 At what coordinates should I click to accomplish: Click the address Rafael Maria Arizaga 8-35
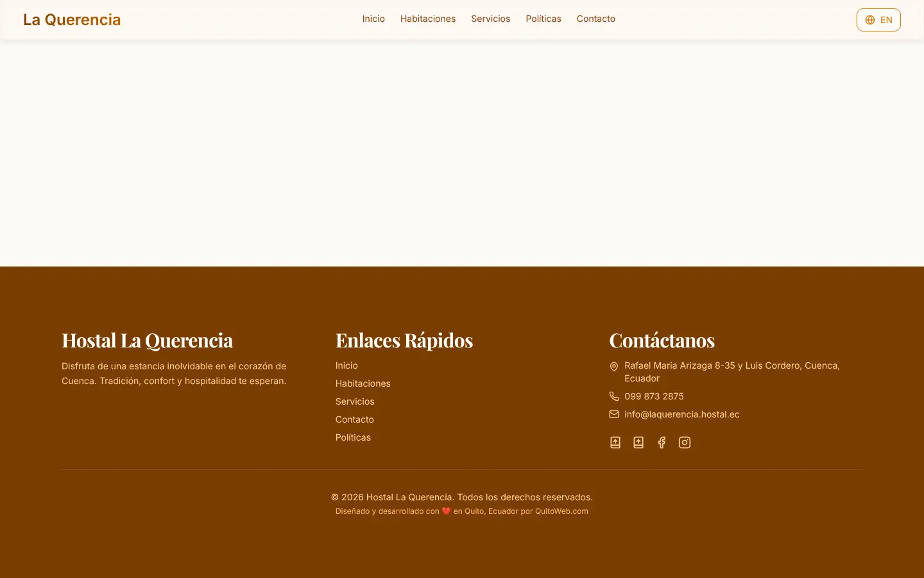coord(732,372)
